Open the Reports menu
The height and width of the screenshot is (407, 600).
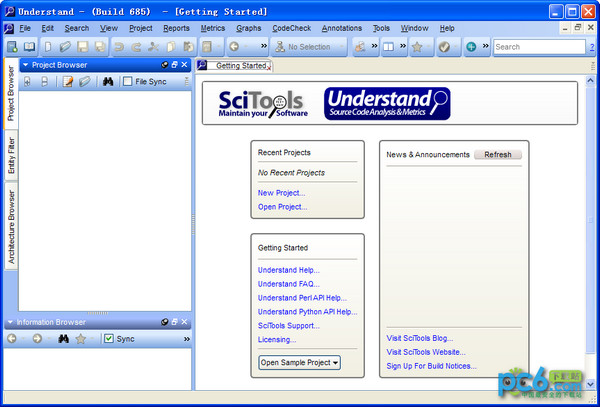click(176, 28)
